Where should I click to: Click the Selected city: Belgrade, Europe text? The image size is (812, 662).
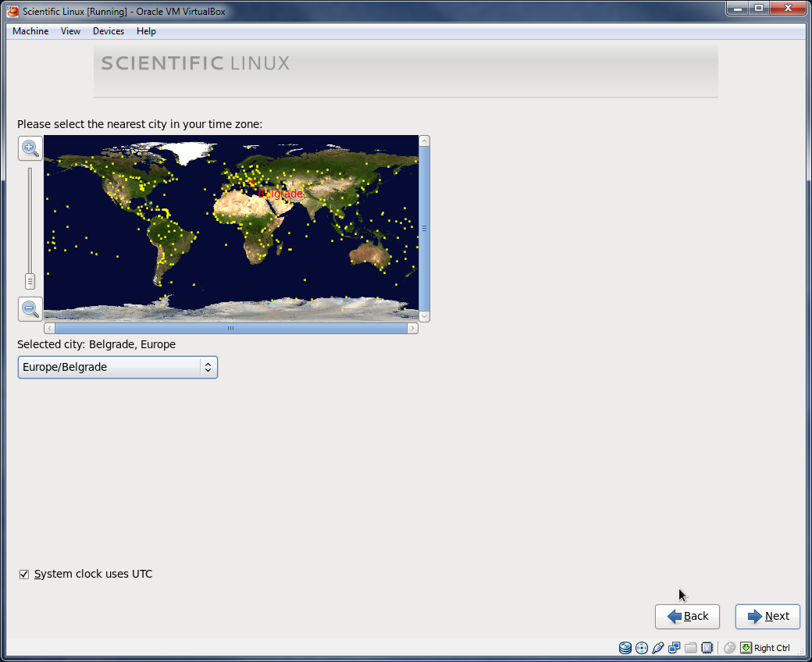pyautogui.click(x=96, y=344)
